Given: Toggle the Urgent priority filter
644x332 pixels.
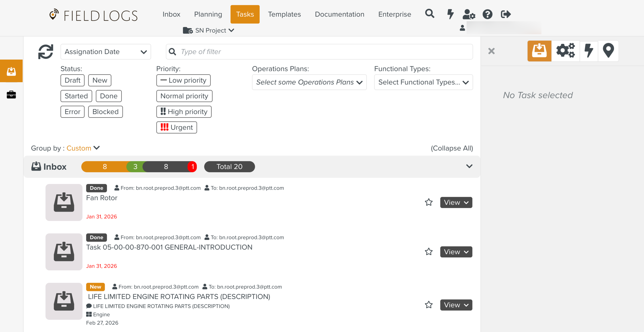Looking at the screenshot, I should (176, 127).
